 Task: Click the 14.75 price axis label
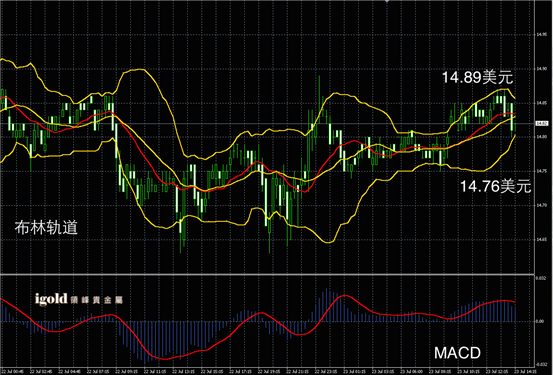542,171
